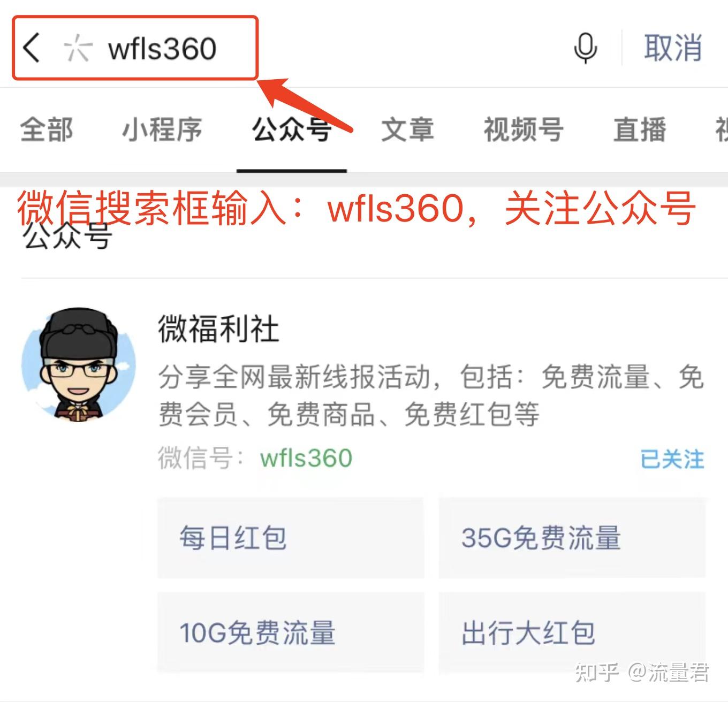This screenshot has height=702, width=728.
Task: Switch to the 小程序 tab
Action: point(162,130)
